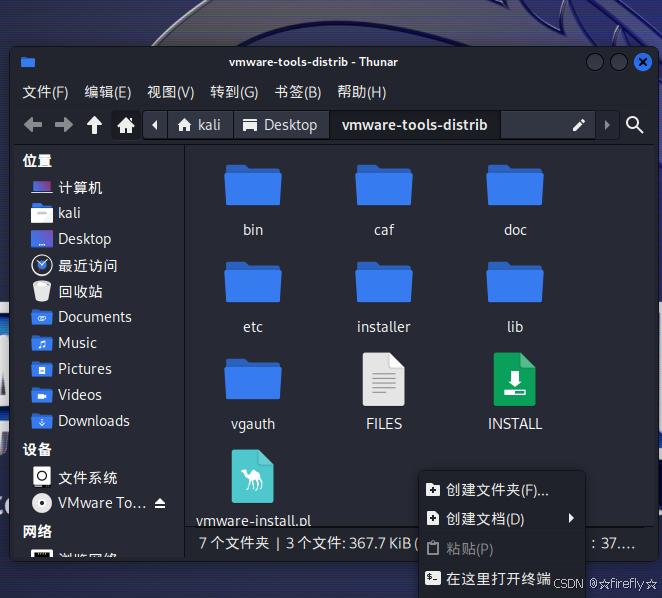Select the vmware-install.pl Perl script icon
662x598 pixels.
[x=252, y=476]
